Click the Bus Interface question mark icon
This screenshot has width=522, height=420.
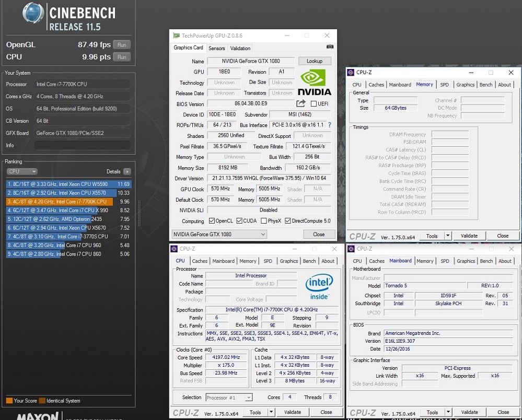[x=329, y=125]
